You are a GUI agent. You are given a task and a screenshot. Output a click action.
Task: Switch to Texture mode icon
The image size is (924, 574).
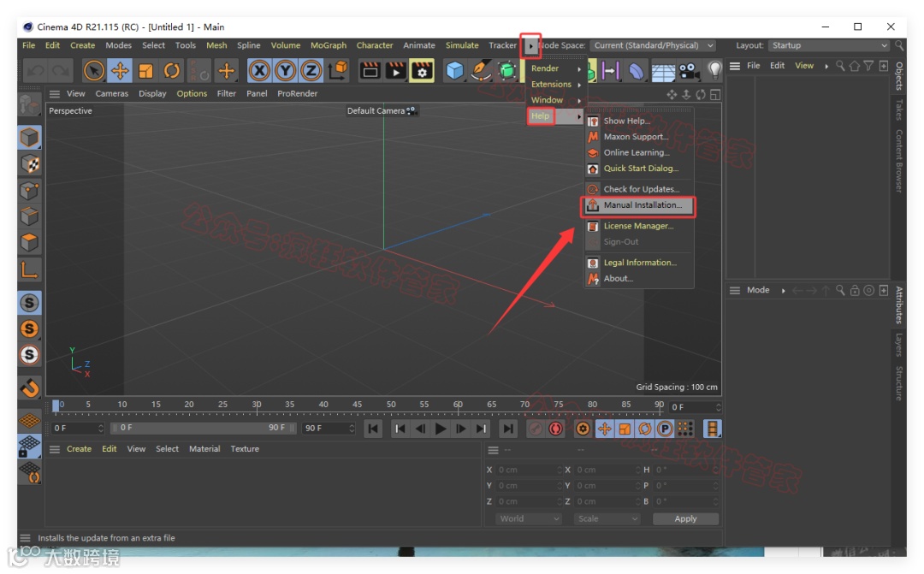pyautogui.click(x=29, y=164)
